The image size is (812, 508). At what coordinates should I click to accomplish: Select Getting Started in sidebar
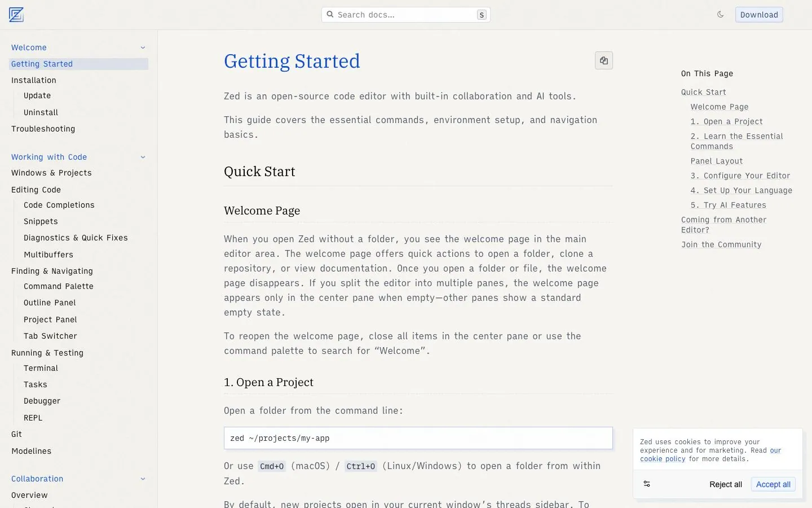click(x=79, y=64)
